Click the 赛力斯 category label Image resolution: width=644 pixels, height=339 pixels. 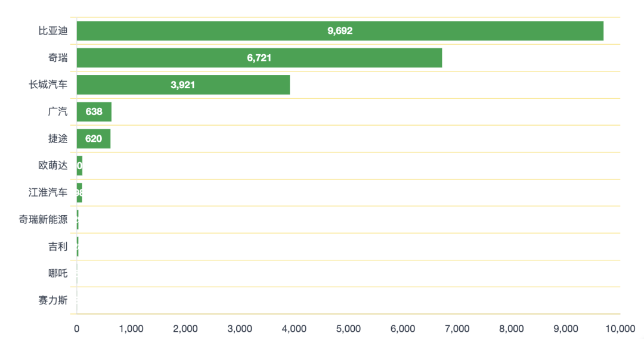53,300
